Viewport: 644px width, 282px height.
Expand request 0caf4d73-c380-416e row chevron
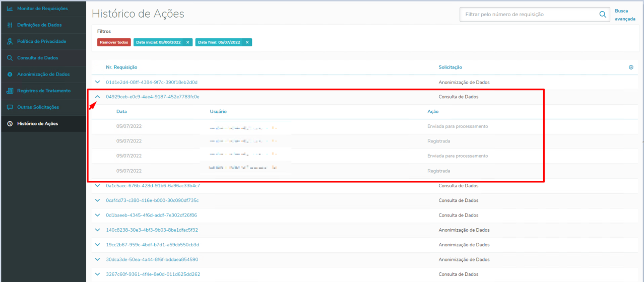pyautogui.click(x=98, y=200)
